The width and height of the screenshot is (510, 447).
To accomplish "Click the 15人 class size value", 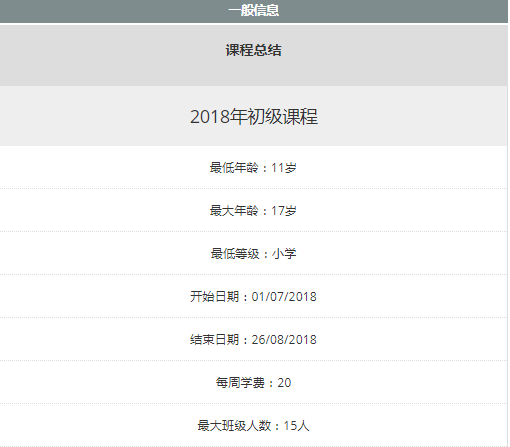I will point(296,426).
